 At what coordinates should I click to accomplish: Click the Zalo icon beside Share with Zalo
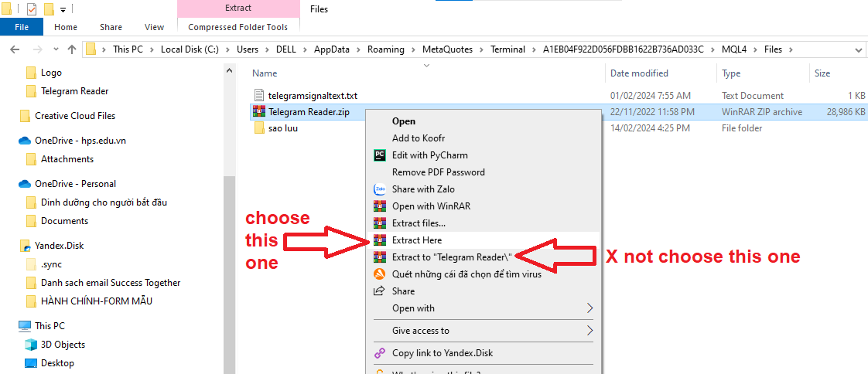tap(380, 189)
